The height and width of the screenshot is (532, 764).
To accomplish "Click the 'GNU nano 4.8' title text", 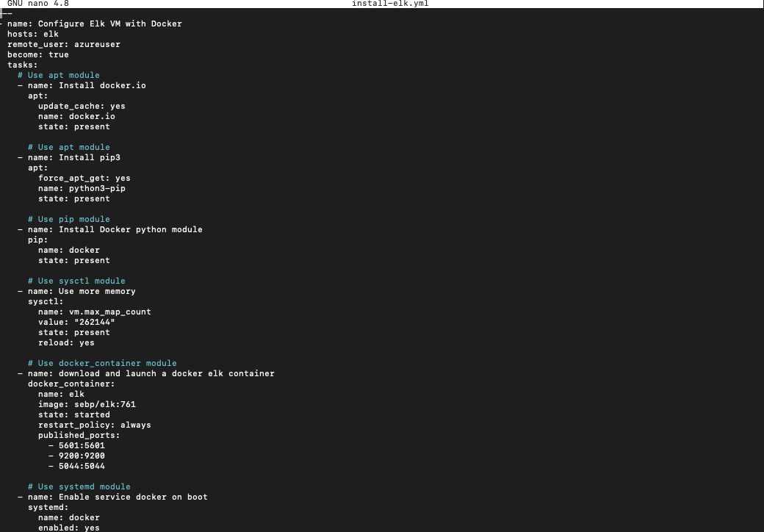I will [38, 4].
